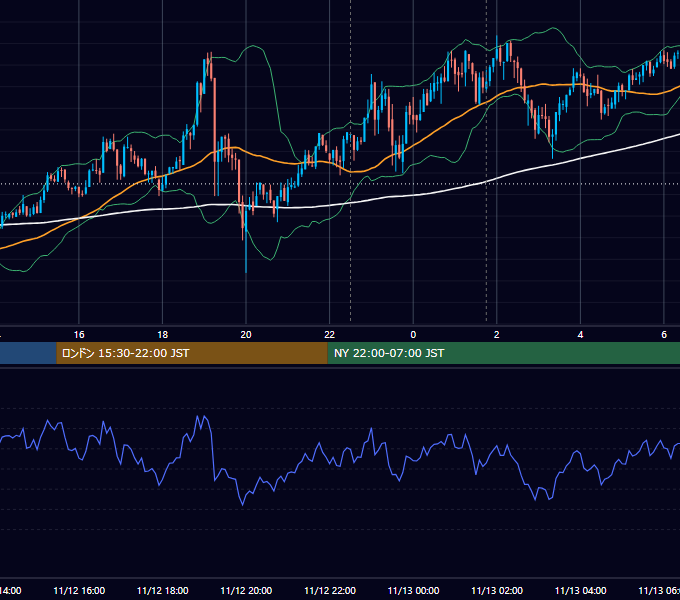Click the 18 hour label on price chart
The height and width of the screenshot is (600, 680).
[163, 335]
